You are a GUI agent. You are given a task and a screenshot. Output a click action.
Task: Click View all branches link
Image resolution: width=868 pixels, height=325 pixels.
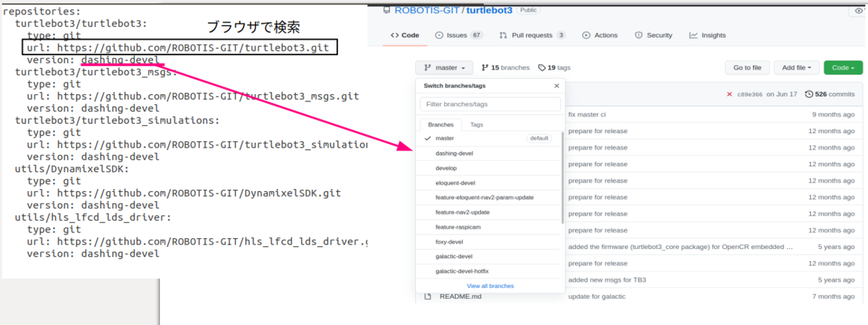pos(490,286)
